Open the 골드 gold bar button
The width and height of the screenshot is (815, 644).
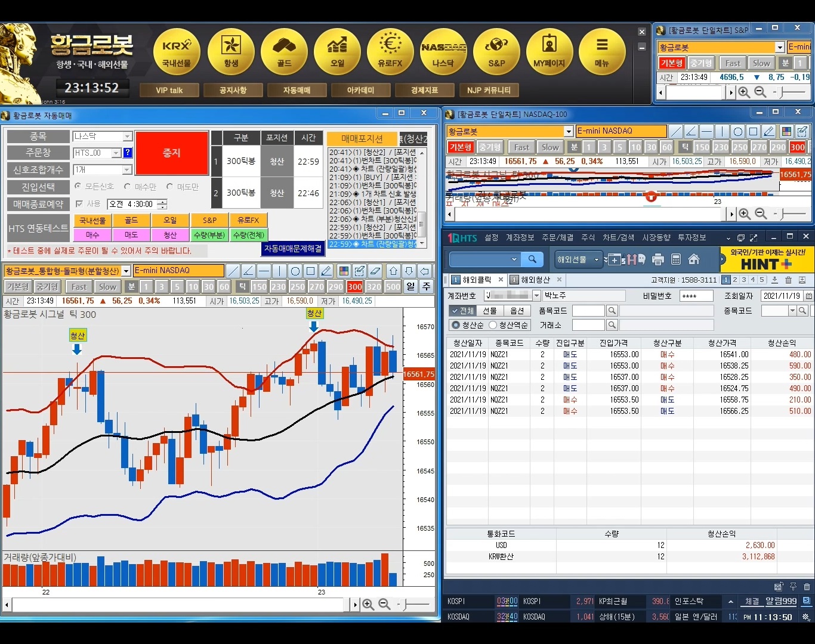click(284, 52)
